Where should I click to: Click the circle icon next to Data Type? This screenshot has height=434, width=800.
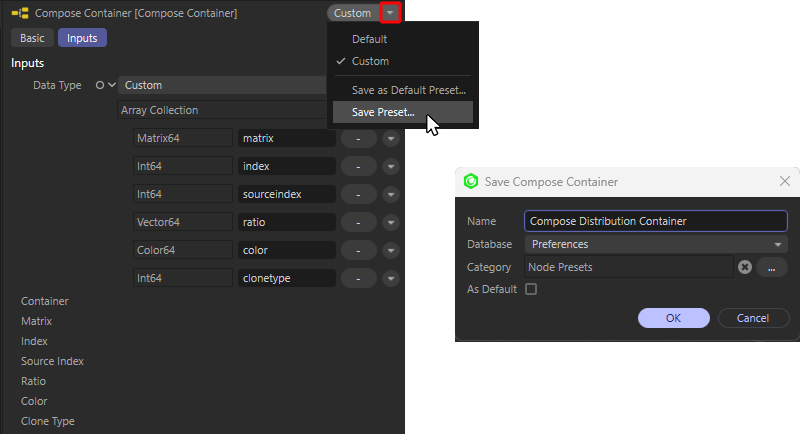pyautogui.click(x=100, y=86)
